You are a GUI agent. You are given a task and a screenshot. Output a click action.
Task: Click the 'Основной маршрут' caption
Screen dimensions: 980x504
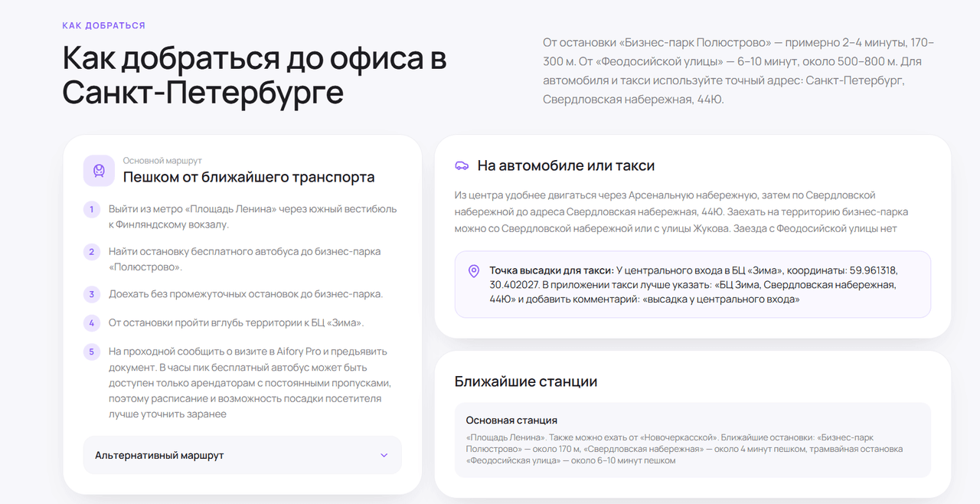[x=162, y=161]
